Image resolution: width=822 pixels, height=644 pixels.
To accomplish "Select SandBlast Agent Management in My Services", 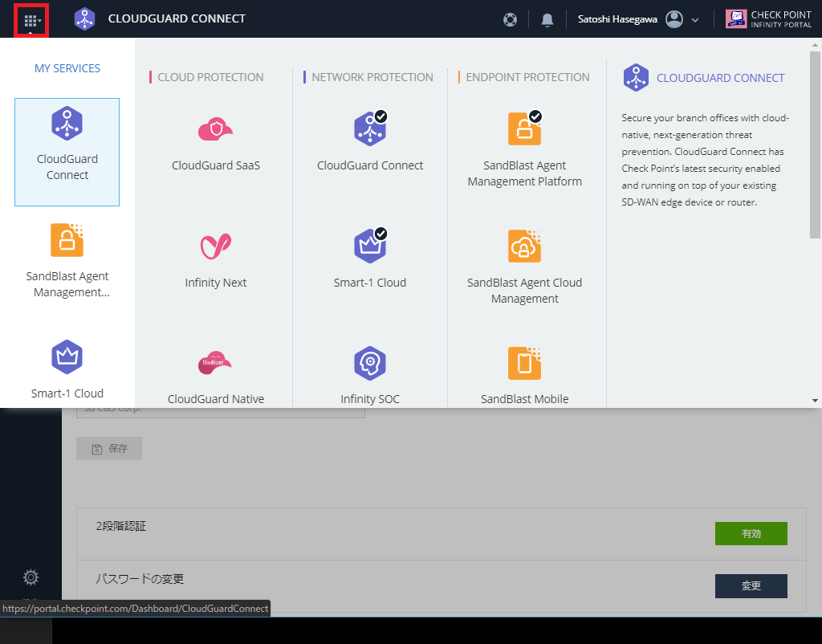I will pyautogui.click(x=67, y=261).
